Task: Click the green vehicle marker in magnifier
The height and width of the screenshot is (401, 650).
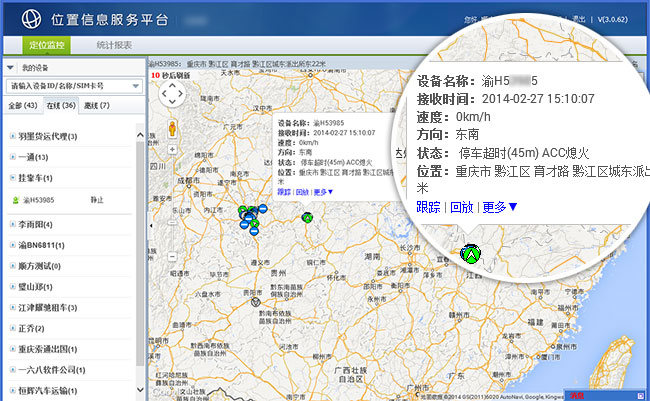Action: (470, 253)
